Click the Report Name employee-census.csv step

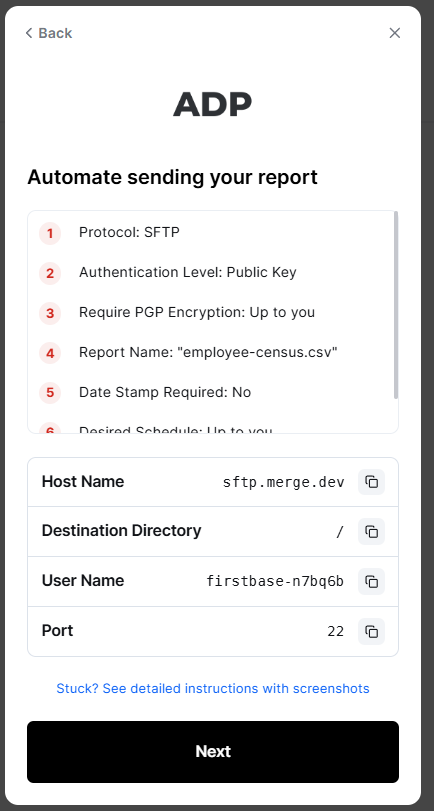click(x=208, y=353)
